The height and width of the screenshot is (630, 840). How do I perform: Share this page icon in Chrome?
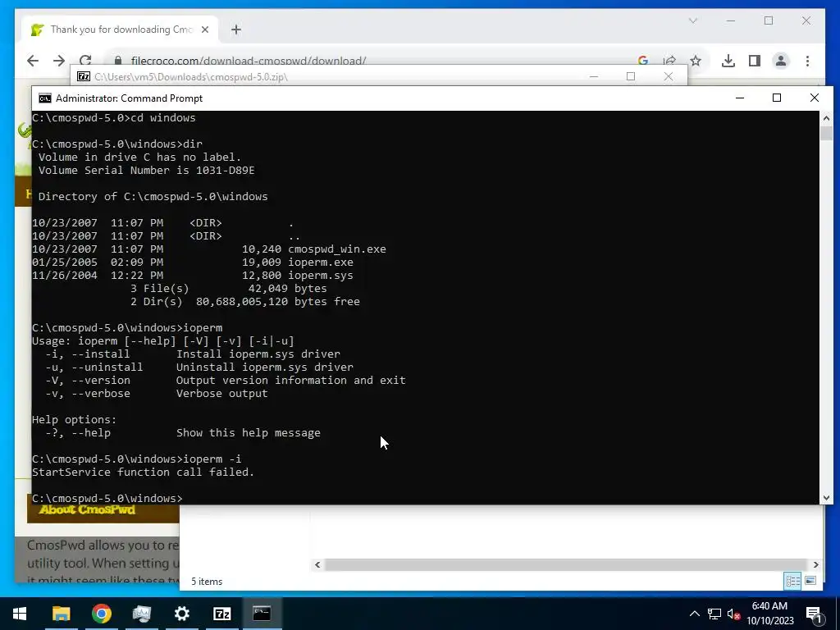click(x=669, y=61)
